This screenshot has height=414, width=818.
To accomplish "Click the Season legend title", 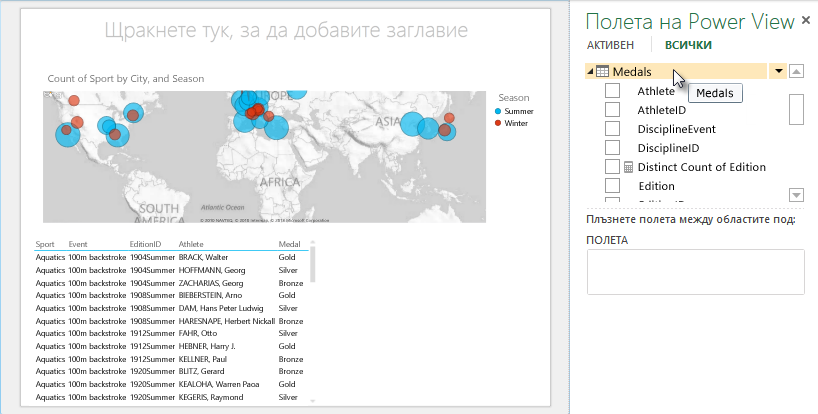I will click(x=513, y=98).
